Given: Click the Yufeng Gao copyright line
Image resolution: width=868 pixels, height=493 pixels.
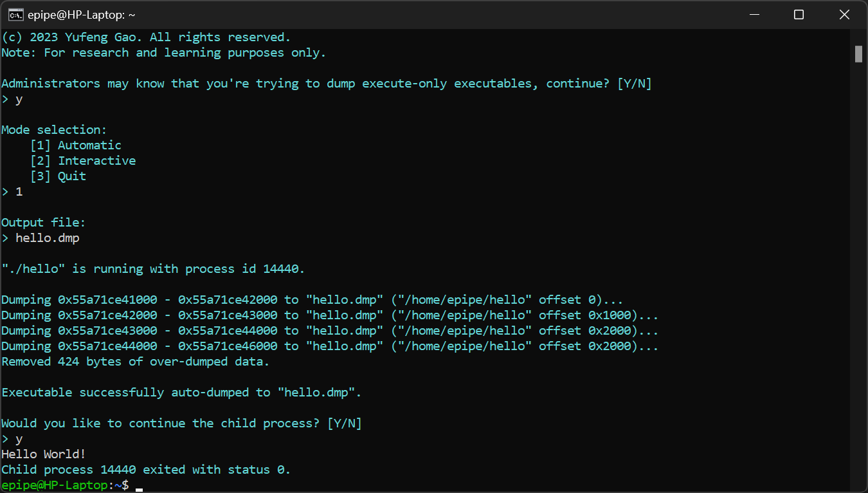Looking at the screenshot, I should (146, 37).
